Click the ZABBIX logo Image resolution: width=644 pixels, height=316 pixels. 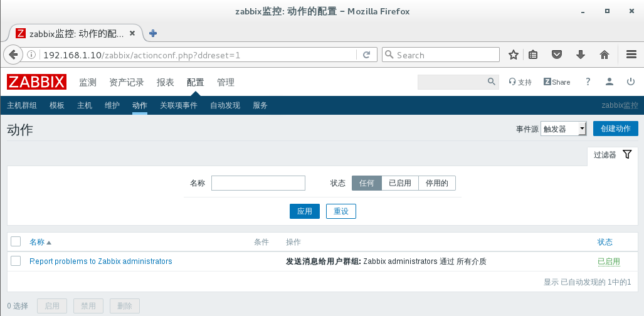pyautogui.click(x=36, y=82)
